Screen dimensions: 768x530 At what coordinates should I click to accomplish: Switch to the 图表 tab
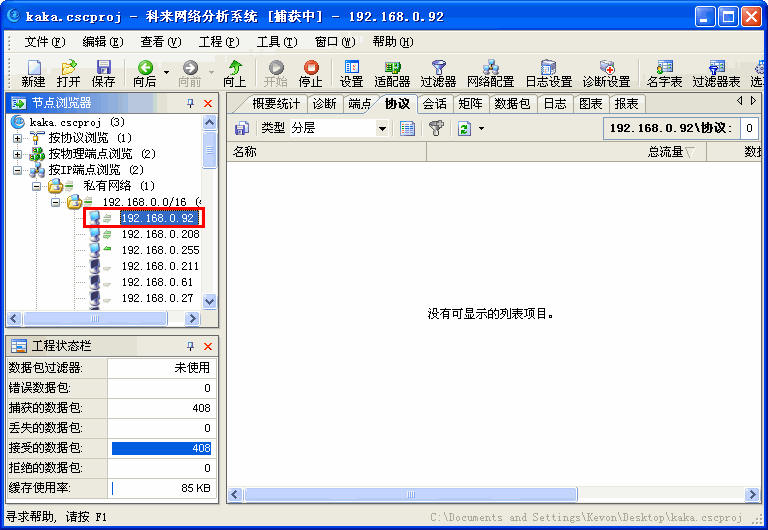[591, 104]
